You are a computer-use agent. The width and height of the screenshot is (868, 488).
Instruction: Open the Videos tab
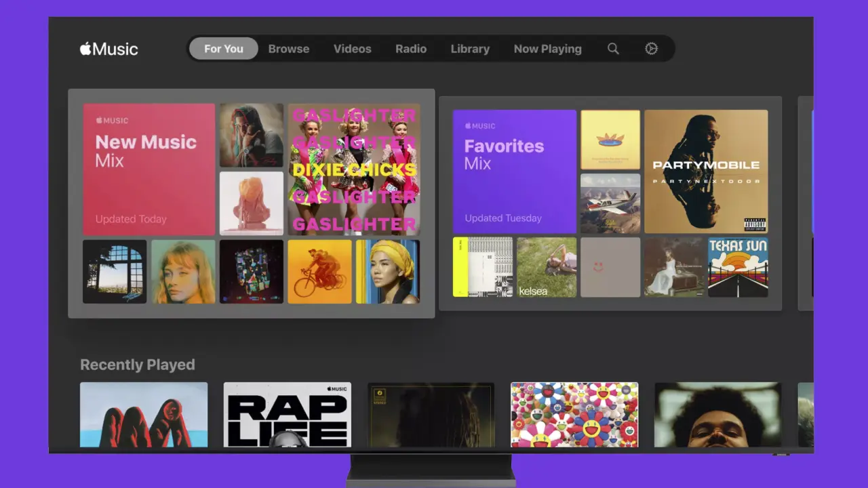[x=352, y=49]
